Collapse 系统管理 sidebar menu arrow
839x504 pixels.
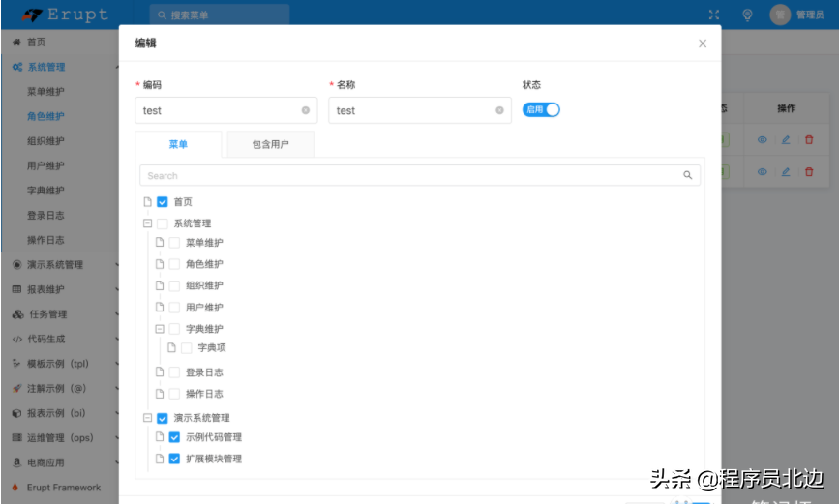click(117, 67)
